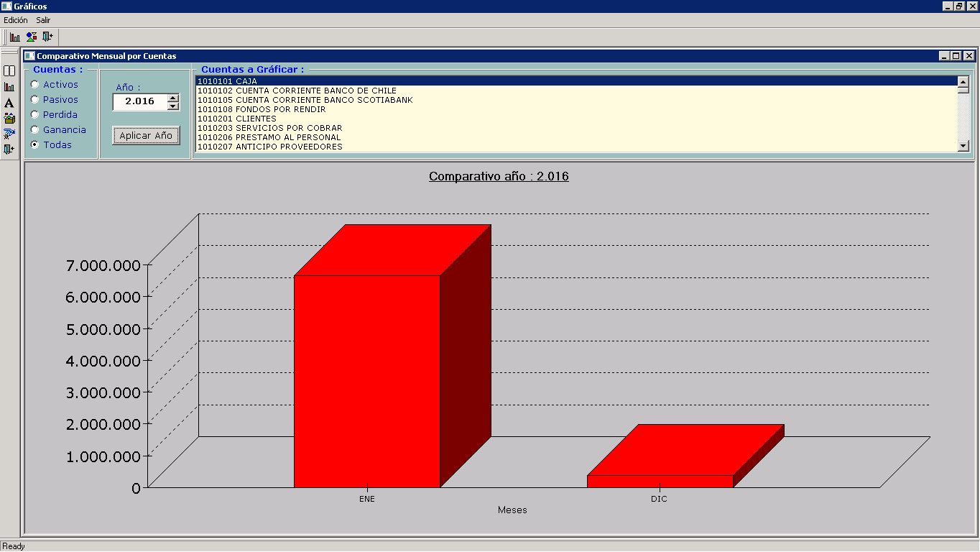This screenshot has height=552, width=980.
Task: Close the Comparativo Mensual por Cuentas window
Action: point(969,55)
